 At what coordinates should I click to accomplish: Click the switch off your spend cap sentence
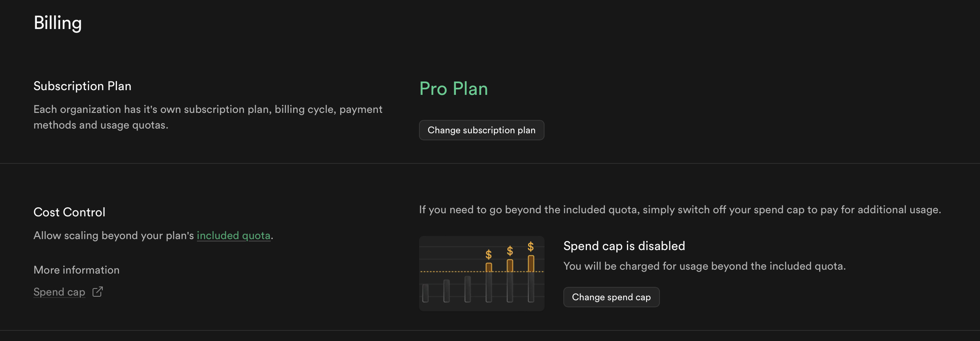coord(679,210)
